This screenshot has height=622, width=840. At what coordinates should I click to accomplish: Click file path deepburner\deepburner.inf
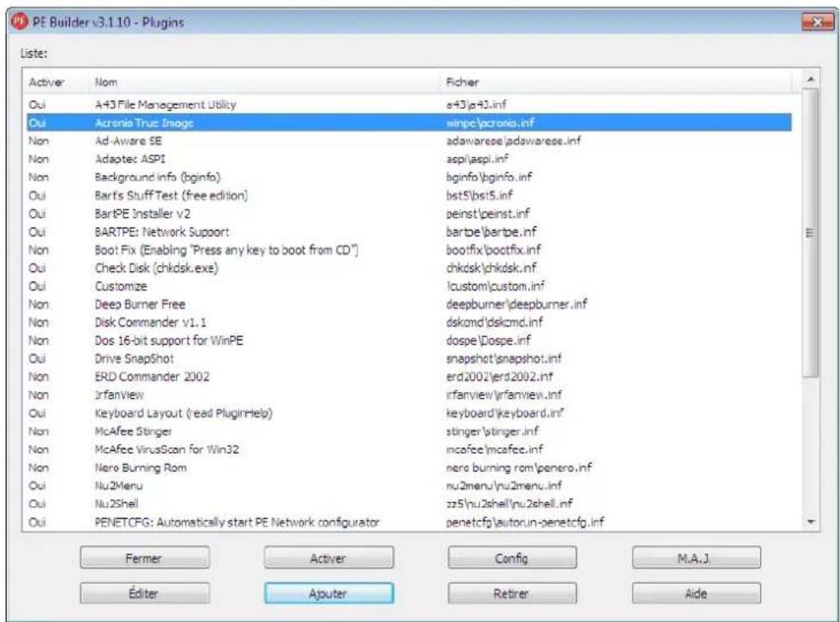click(516, 305)
